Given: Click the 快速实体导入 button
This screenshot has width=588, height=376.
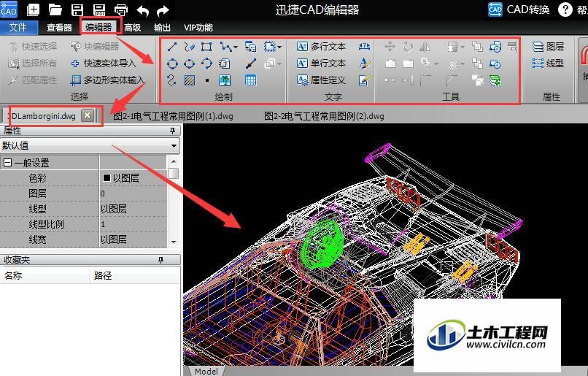Looking at the screenshot, I should click(x=103, y=64).
